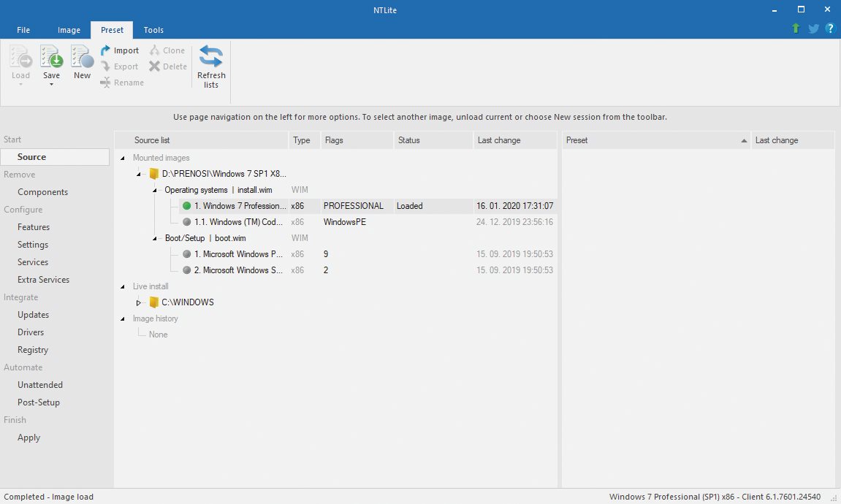This screenshot has width=841, height=504.
Task: Import a preset file
Action: (120, 50)
